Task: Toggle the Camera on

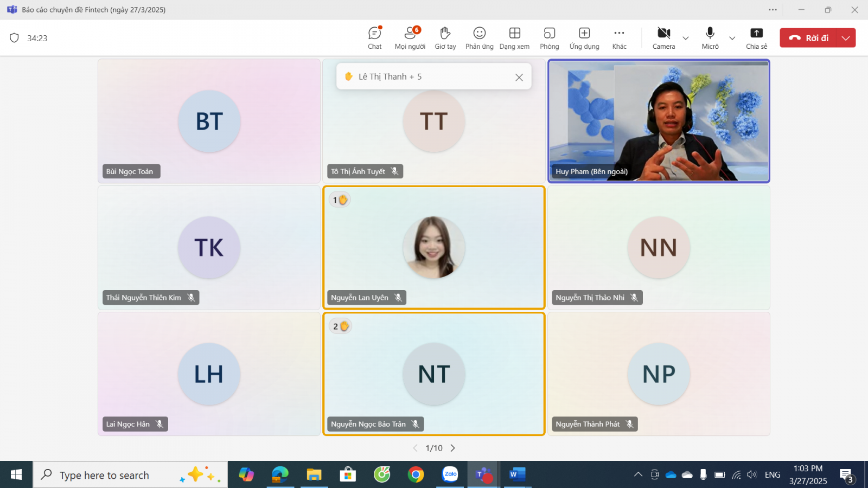Action: point(663,38)
